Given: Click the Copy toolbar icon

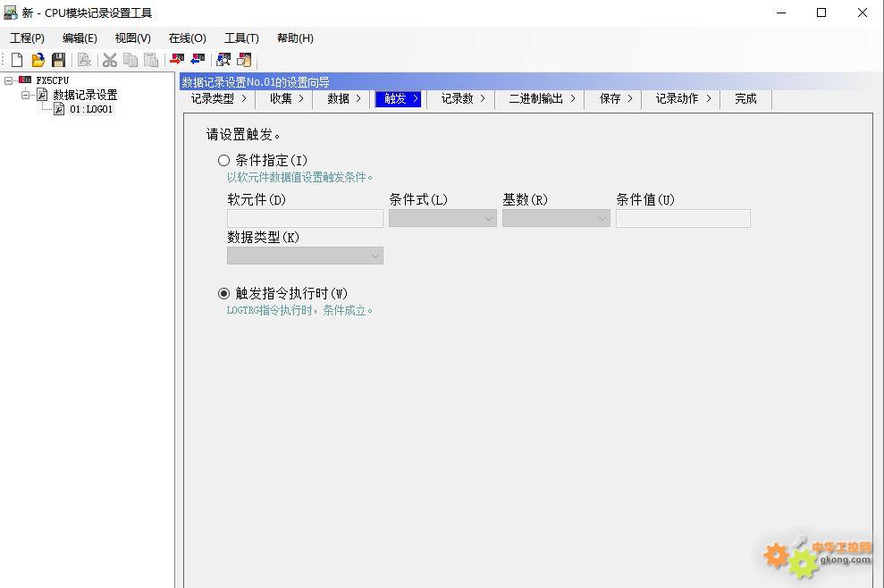Looking at the screenshot, I should pos(130,60).
